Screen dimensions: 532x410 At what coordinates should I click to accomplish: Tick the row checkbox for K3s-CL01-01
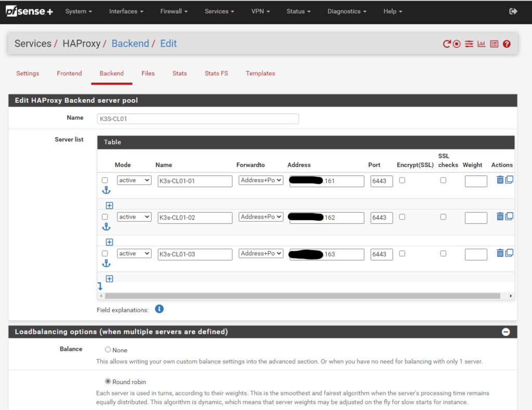tap(105, 180)
